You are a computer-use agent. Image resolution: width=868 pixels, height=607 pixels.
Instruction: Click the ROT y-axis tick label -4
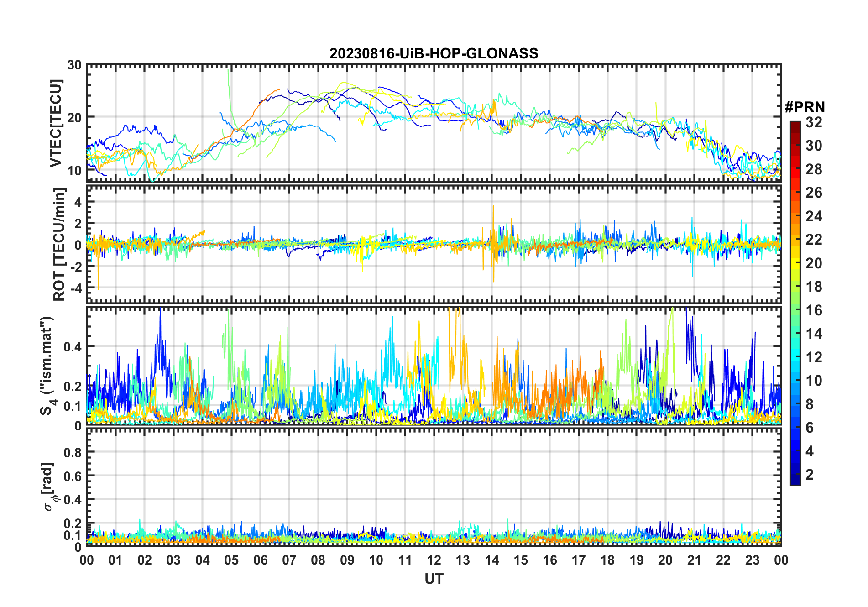[x=75, y=288]
